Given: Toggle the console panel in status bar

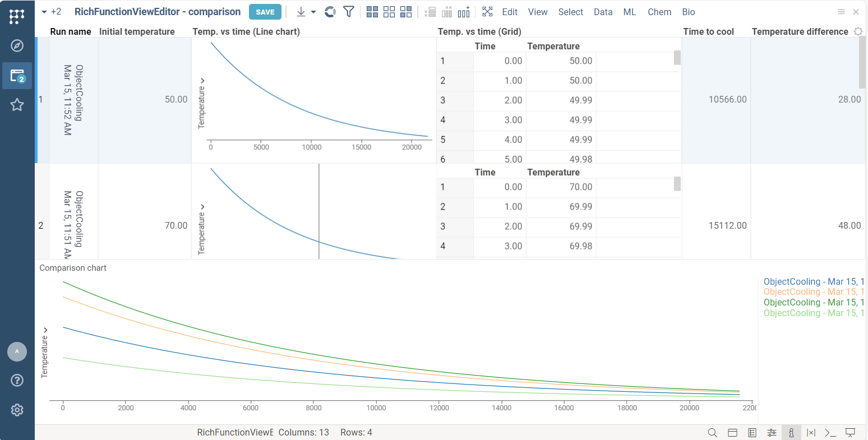Looking at the screenshot, I should pos(830,433).
